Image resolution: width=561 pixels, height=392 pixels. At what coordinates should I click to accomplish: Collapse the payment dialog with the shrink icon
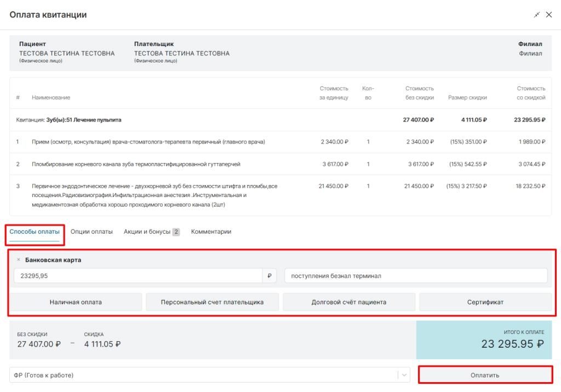click(x=537, y=15)
